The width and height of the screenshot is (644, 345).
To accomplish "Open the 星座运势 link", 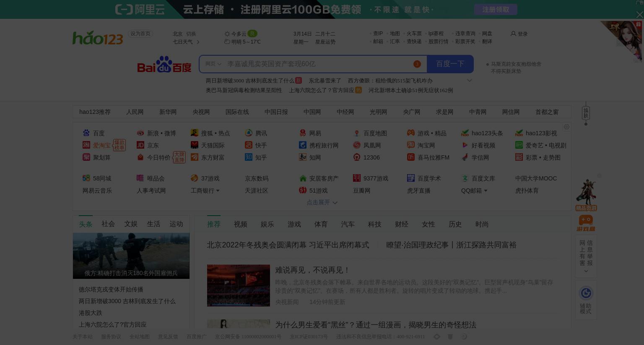I will [325, 42].
